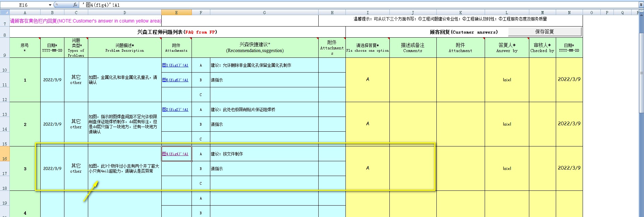644x217 pixels.
Task: Expand the formula bar with the arrow
Action: point(641,5)
